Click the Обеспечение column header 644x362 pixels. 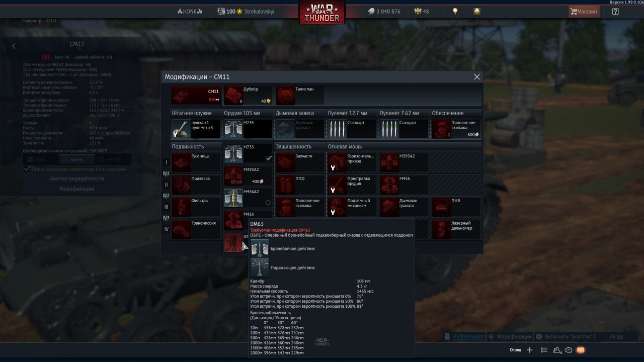click(456, 113)
